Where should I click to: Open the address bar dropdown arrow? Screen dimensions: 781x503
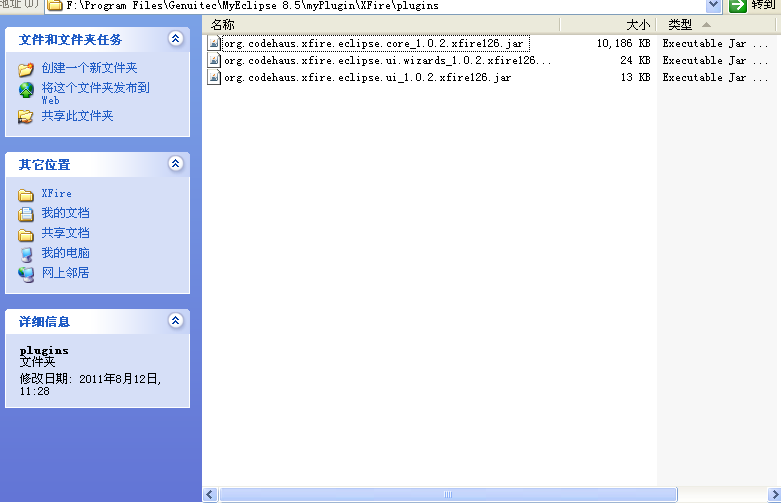click(x=713, y=5)
